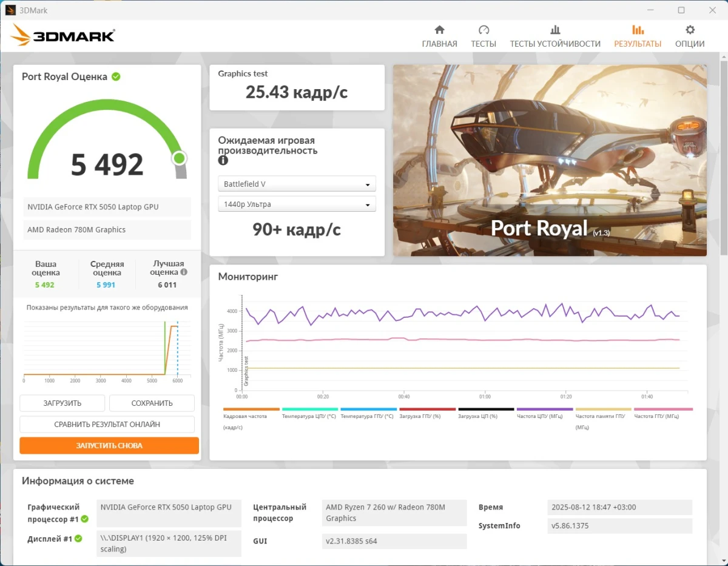Viewport: 728px width, 566px height.
Task: Click the 3DMark logo in header
Action: point(62,35)
